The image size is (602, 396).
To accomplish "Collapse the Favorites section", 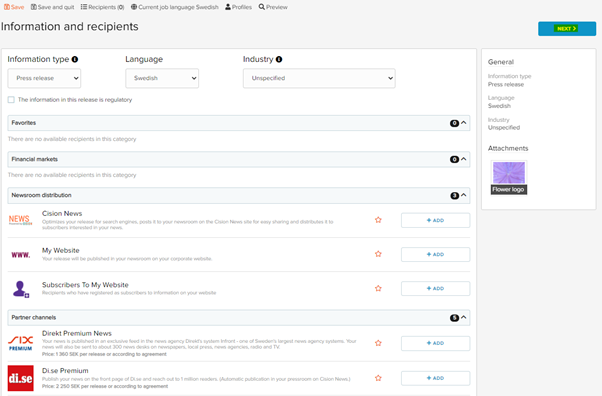I will point(464,123).
